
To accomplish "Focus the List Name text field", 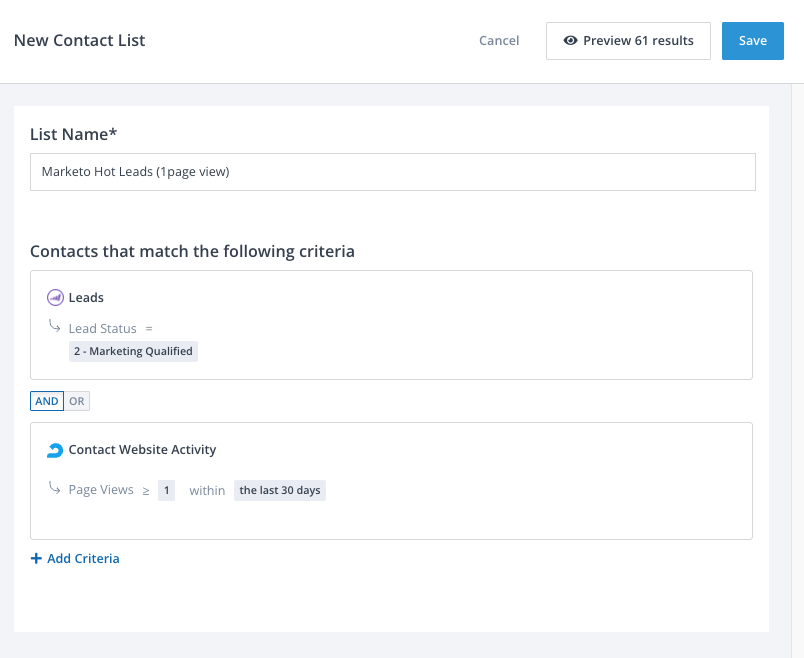I will (392, 172).
